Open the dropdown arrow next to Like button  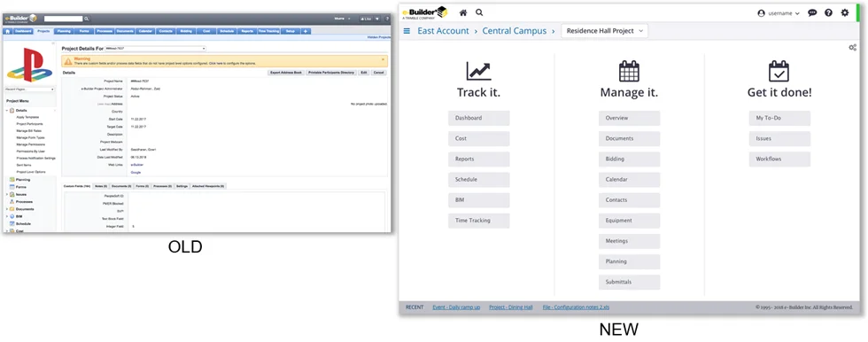click(x=377, y=19)
